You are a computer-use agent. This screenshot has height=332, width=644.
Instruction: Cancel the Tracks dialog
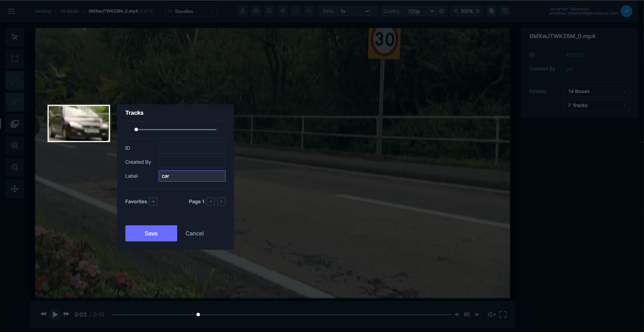(x=194, y=233)
